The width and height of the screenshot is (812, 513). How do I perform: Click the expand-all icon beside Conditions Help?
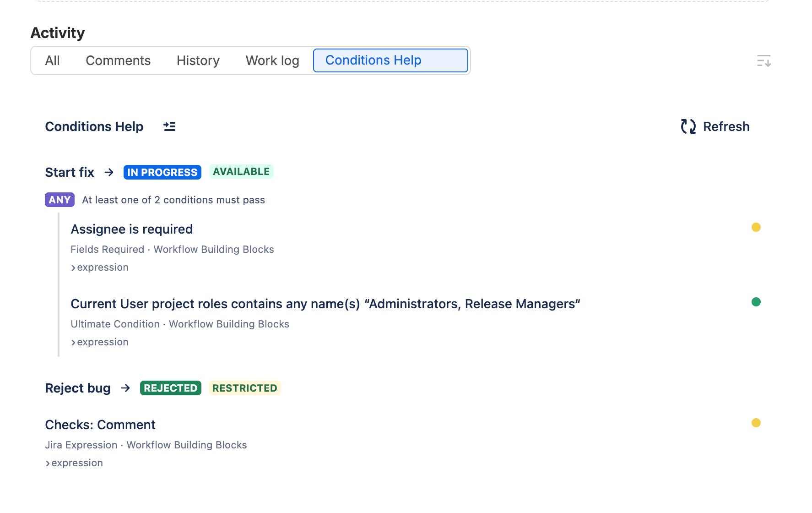(169, 126)
